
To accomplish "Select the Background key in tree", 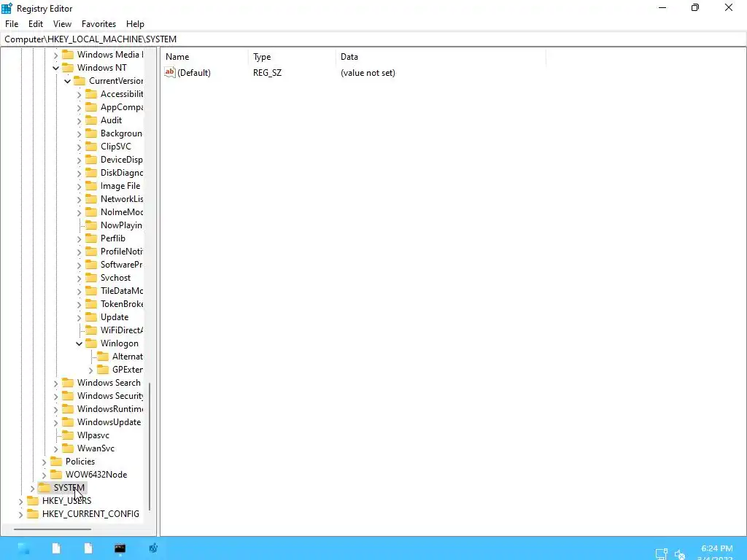I will point(121,133).
